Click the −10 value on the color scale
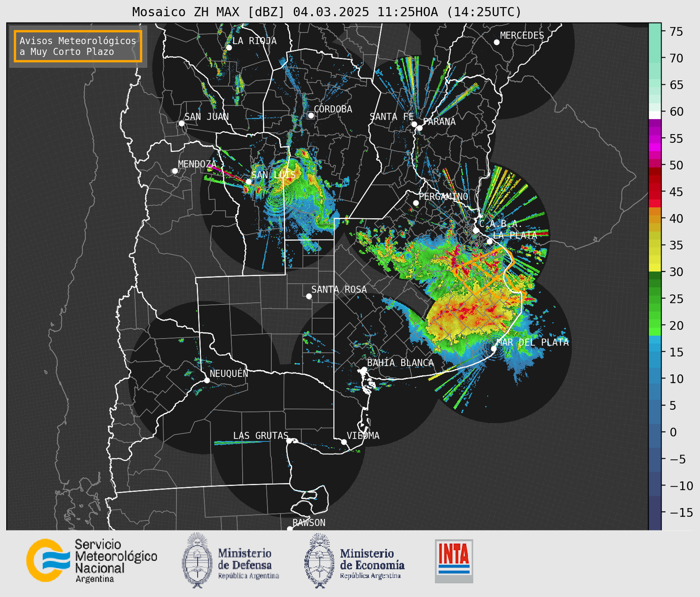 [681, 486]
